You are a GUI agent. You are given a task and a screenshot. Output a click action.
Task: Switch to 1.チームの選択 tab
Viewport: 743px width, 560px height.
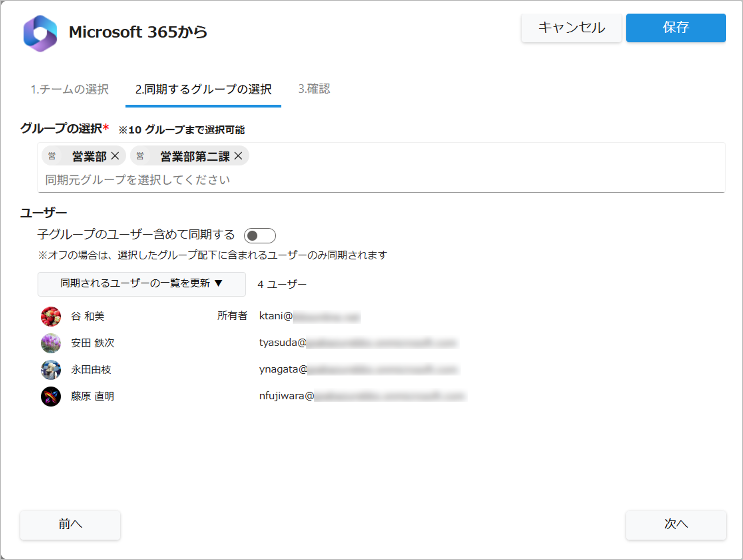pyautogui.click(x=69, y=89)
